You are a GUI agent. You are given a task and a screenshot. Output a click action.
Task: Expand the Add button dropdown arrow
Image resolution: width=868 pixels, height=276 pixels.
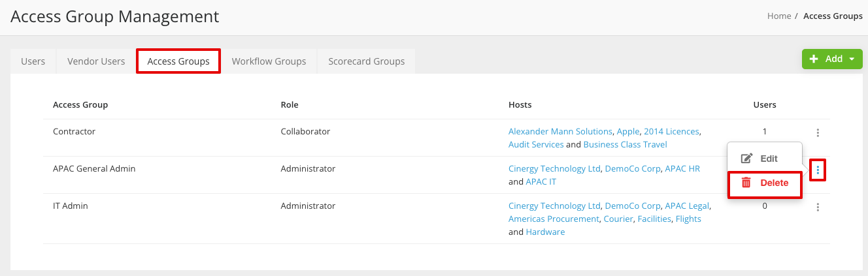coord(852,59)
